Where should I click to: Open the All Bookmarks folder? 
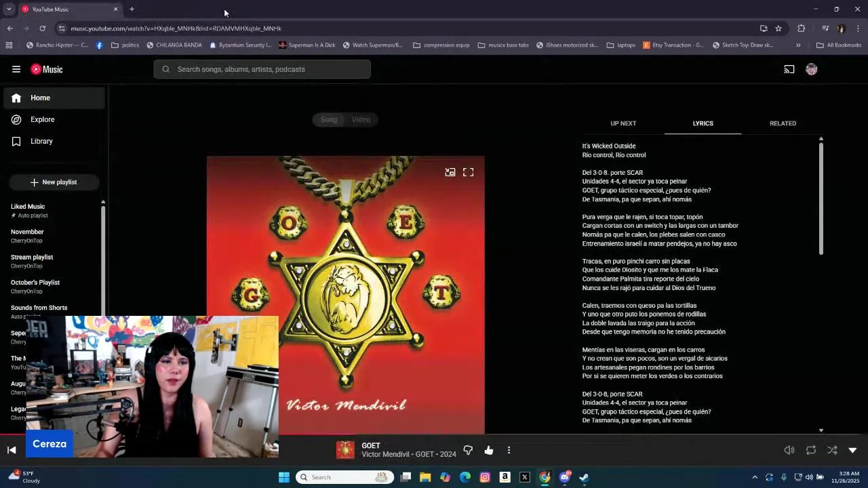839,45
